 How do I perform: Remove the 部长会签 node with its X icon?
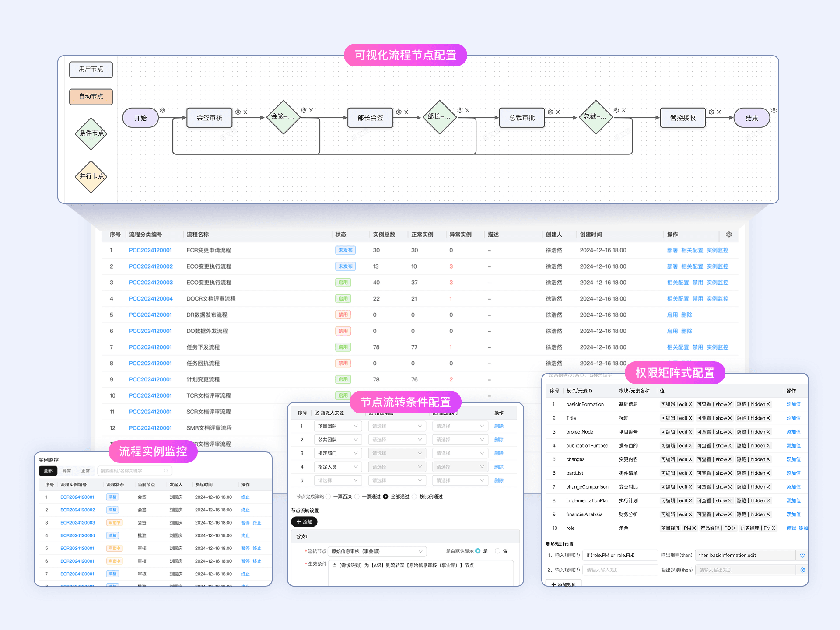pyautogui.click(x=406, y=112)
